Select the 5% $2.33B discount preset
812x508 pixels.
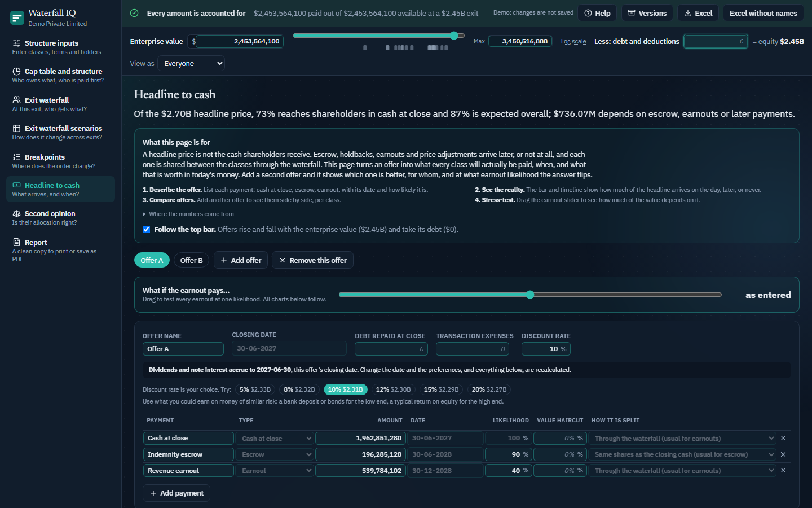pos(255,389)
